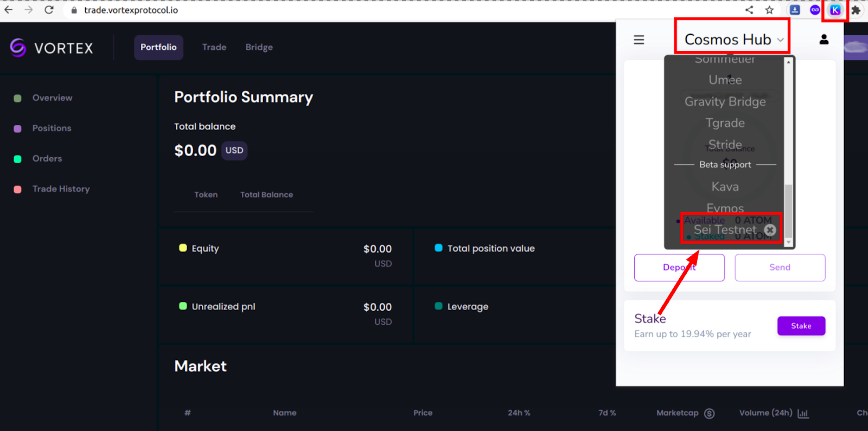
Task: Open the wallet account profile icon
Action: 824,40
